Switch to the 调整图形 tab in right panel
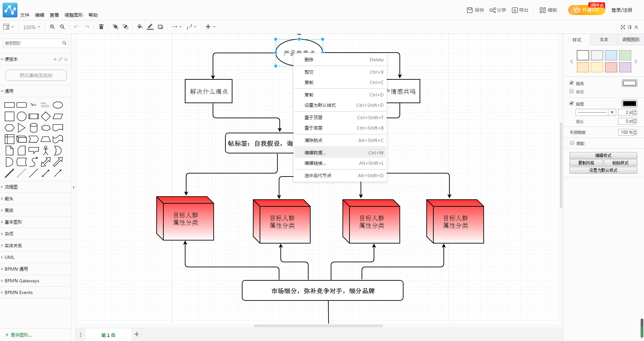 pos(631,40)
